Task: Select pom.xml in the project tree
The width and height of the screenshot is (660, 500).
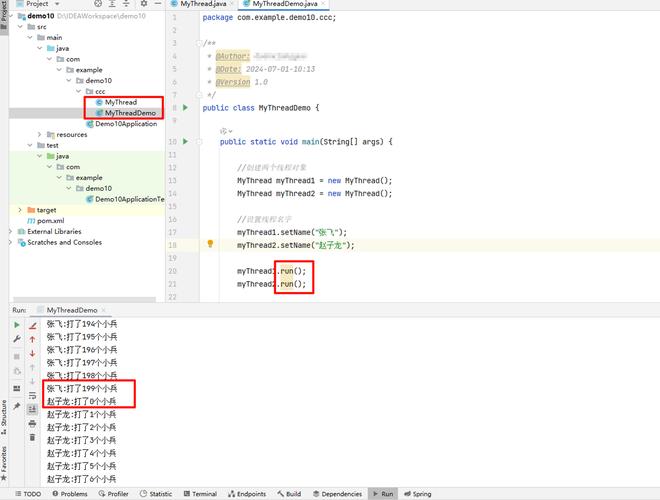Action: click(x=50, y=220)
